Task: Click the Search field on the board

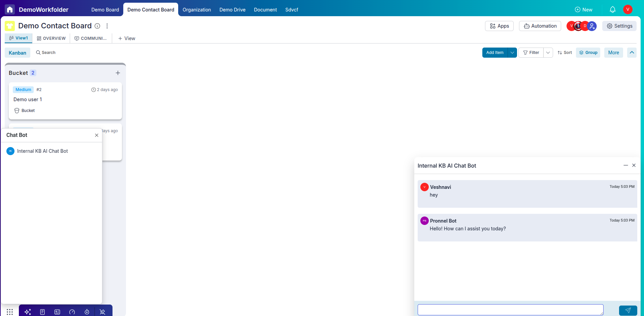Action: 46,53
